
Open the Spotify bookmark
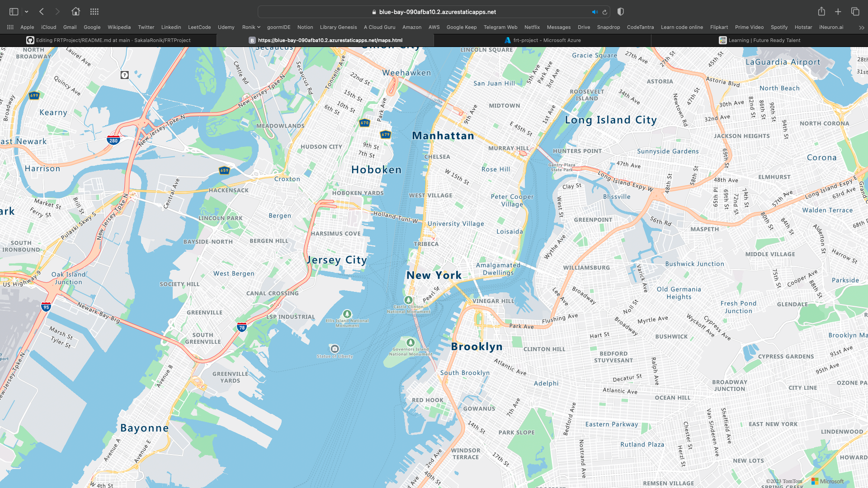click(779, 27)
